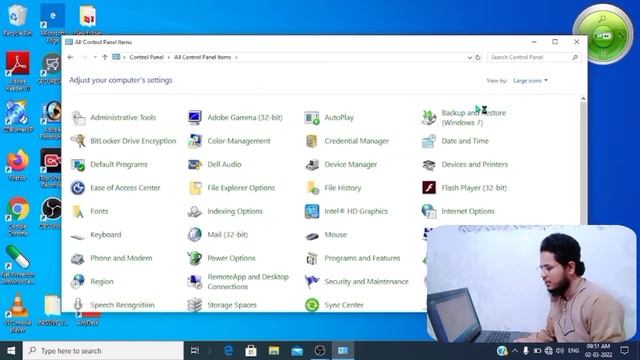Open the Administrative Tools icon
This screenshot has width=640, height=360.
[78, 118]
